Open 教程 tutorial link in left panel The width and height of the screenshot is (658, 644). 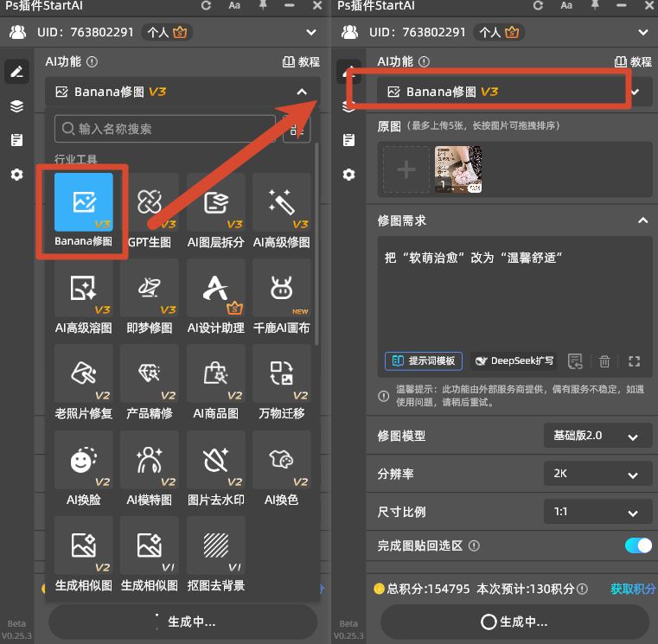(x=301, y=62)
